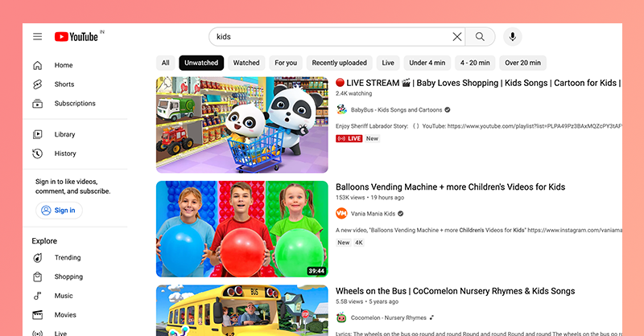
Task: Open the hamburger guide menu
Action: 37,36
